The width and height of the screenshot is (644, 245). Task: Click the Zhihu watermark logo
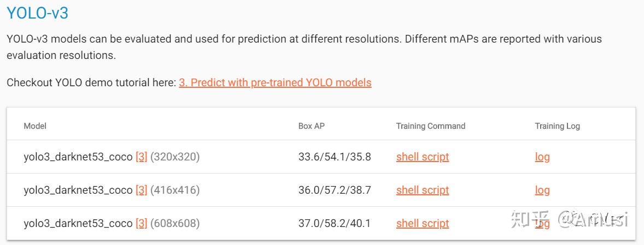(x=530, y=220)
